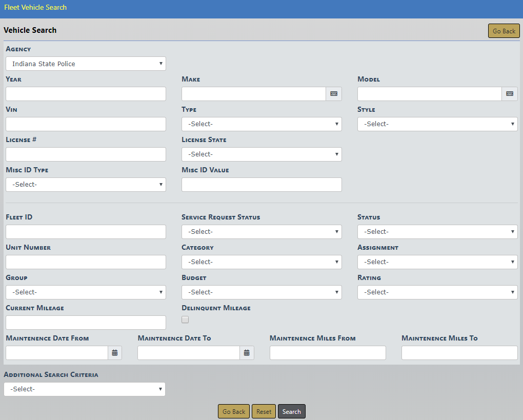Screen dimensions: 523x420
Task: Click the Reset button
Action: 264,412
